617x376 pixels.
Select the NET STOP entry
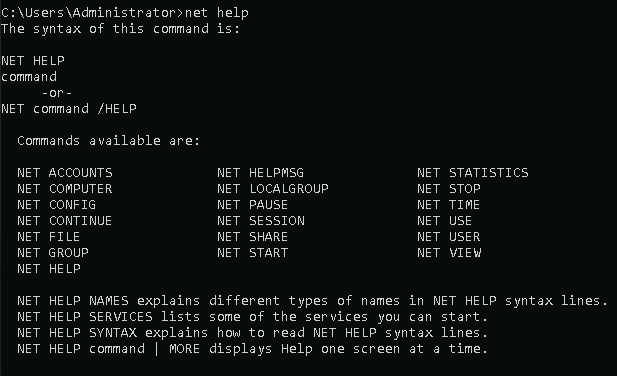[x=449, y=189]
